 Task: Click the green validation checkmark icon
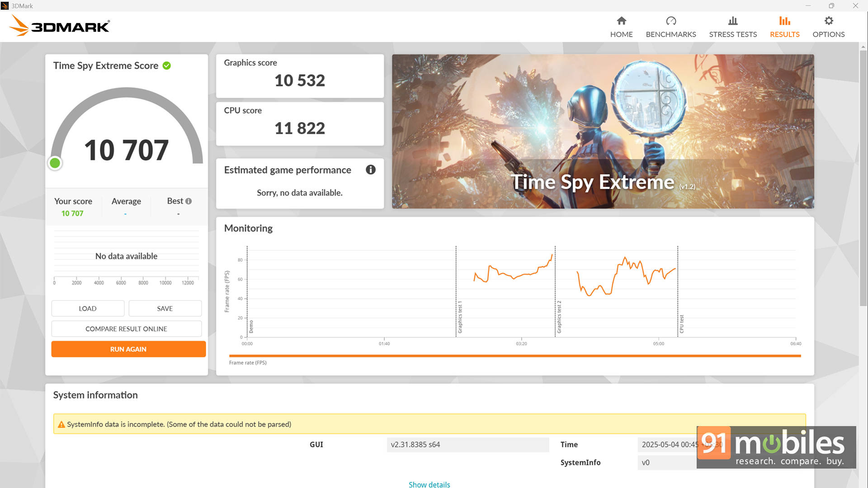click(167, 66)
